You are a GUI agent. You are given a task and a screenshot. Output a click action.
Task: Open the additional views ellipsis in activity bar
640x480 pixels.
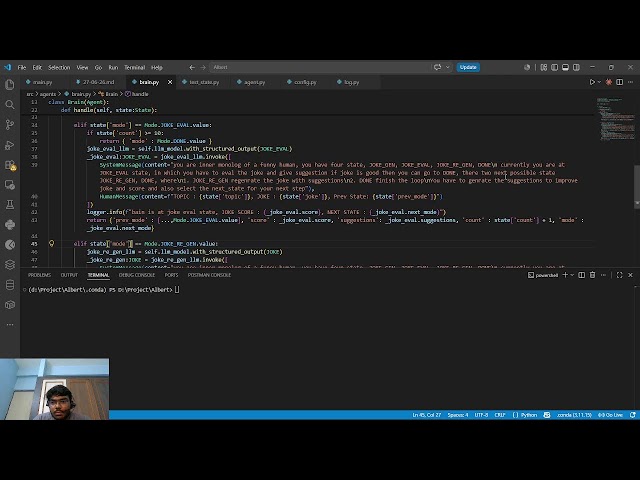click(10, 324)
